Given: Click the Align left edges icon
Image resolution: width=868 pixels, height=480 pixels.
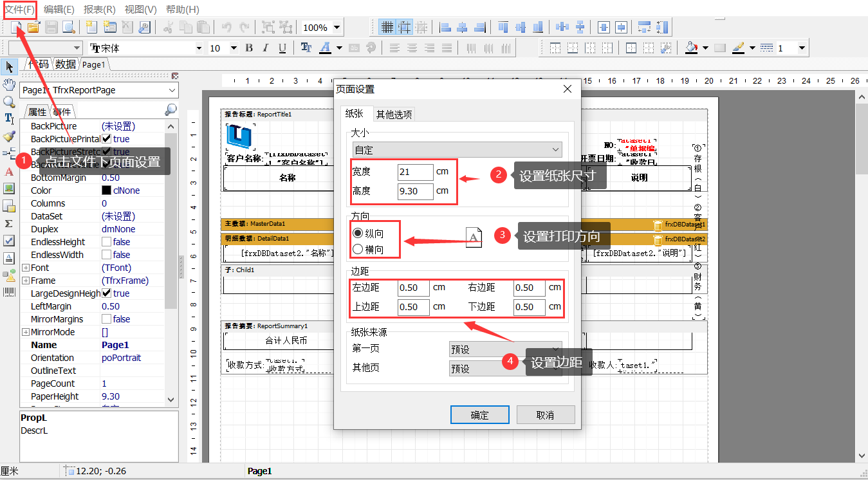Looking at the screenshot, I should (x=445, y=27).
